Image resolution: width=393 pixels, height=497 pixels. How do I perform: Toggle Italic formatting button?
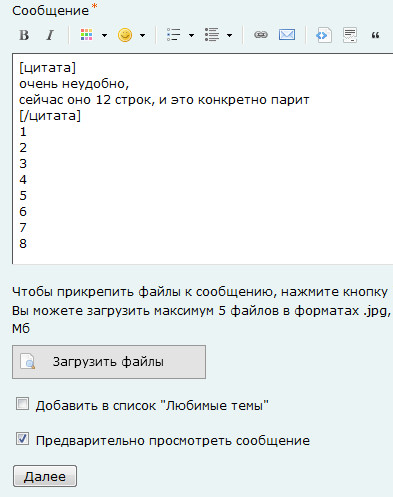(50, 35)
